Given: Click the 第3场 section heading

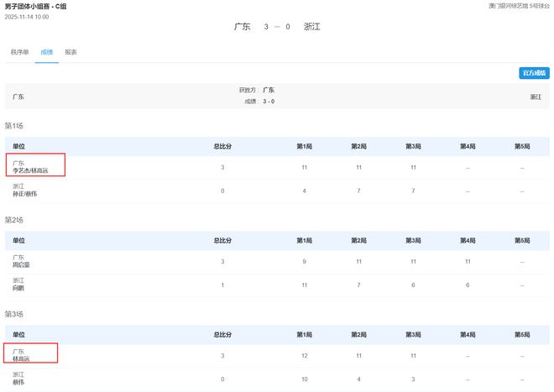Looking at the screenshot, I should click(x=13, y=314).
